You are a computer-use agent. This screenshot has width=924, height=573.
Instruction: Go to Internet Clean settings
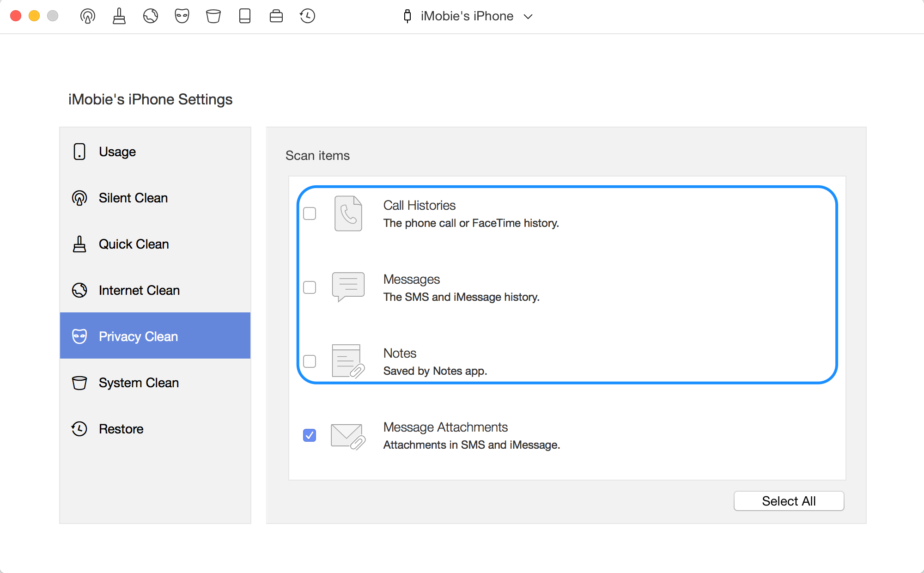155,290
